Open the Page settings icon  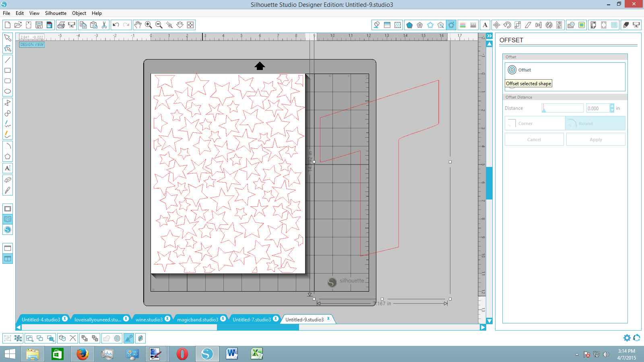click(x=593, y=25)
